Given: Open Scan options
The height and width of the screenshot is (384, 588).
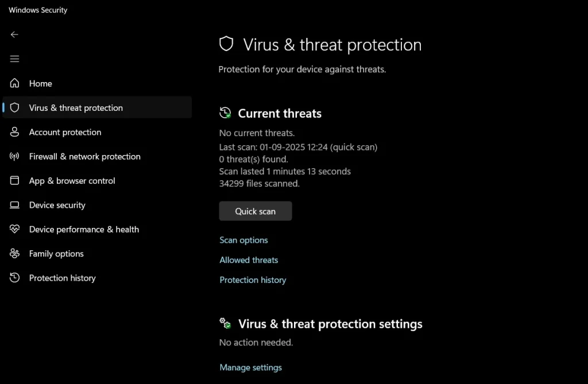Looking at the screenshot, I should click(x=243, y=240).
